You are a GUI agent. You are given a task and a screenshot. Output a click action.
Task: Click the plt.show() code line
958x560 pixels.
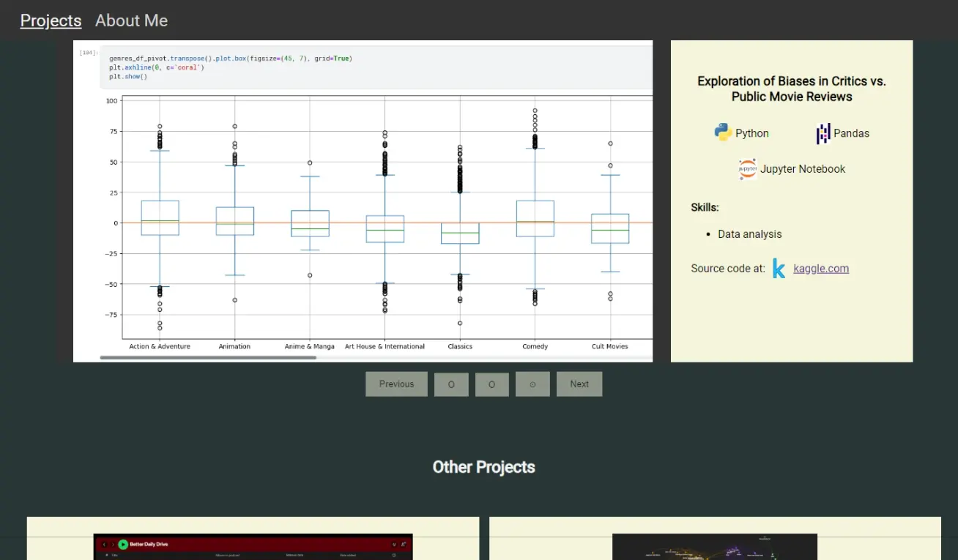(x=128, y=76)
